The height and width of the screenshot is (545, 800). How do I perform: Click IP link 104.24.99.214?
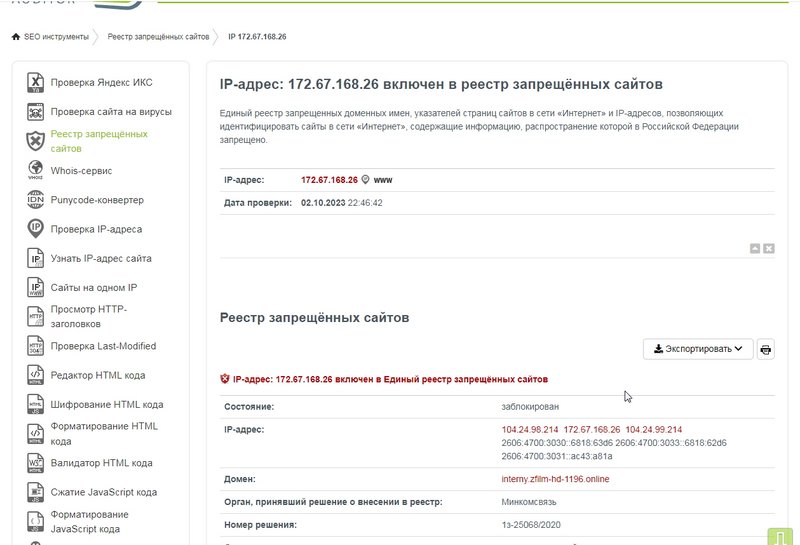654,430
